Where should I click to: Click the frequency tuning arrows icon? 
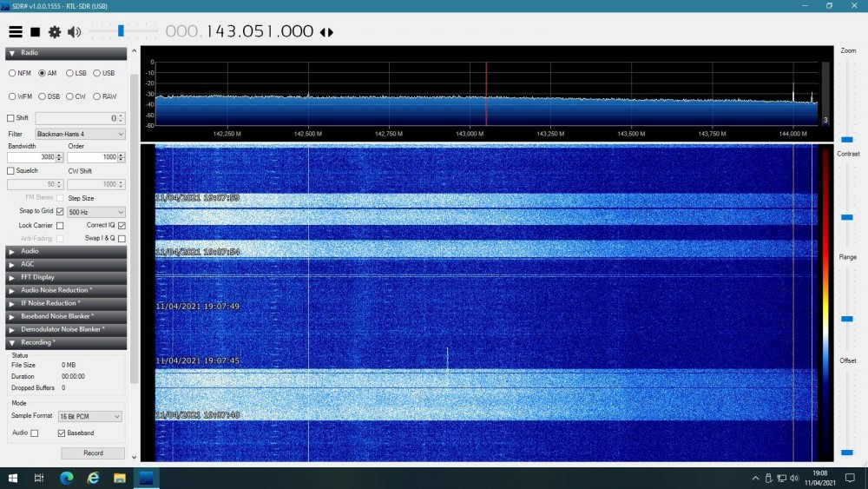point(326,32)
